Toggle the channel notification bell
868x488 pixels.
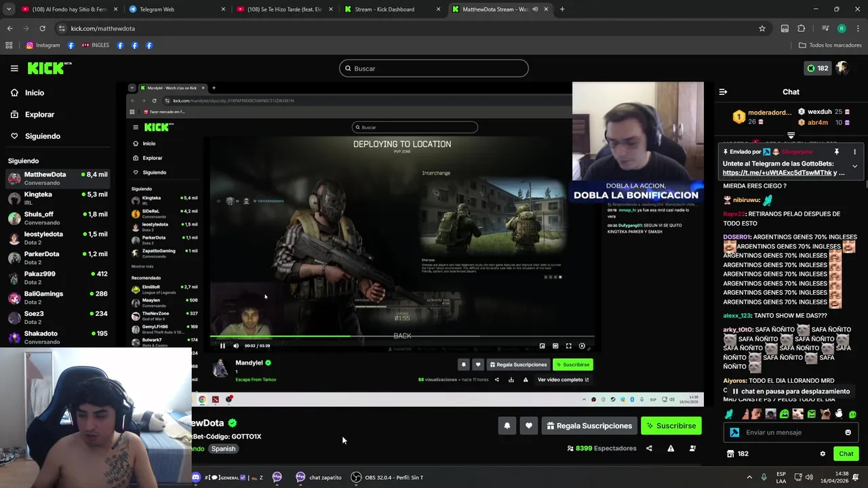click(507, 426)
